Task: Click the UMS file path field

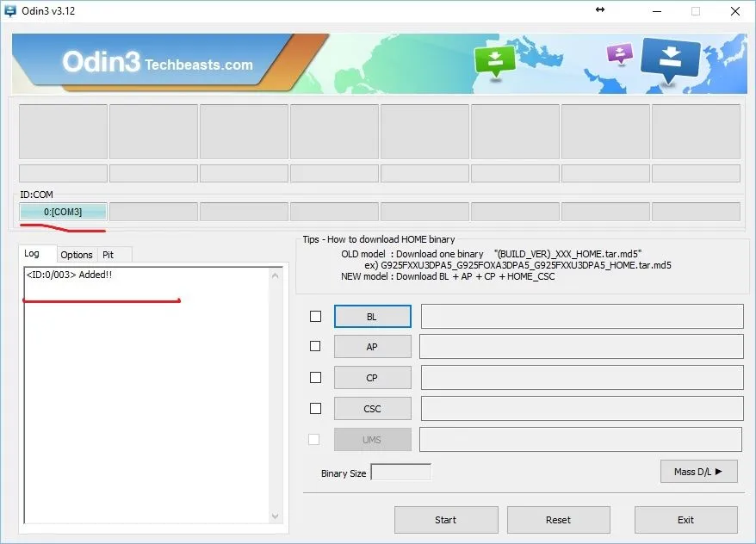Action: (x=580, y=440)
